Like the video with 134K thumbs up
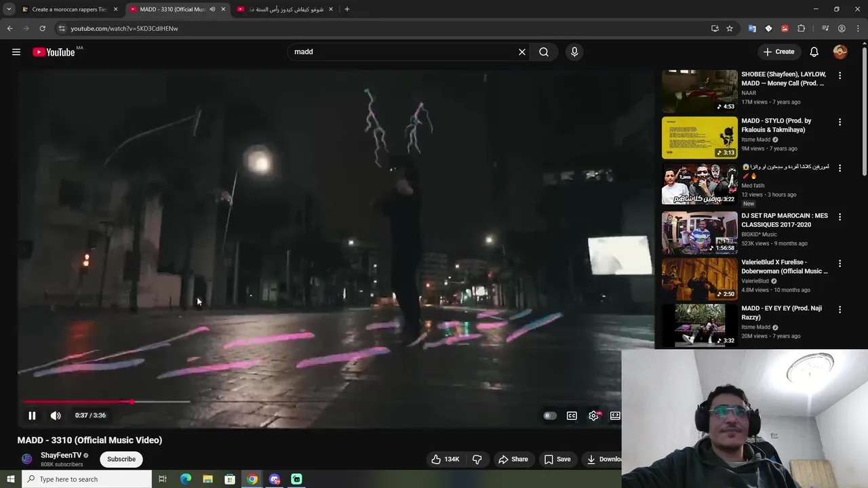 (x=446, y=460)
